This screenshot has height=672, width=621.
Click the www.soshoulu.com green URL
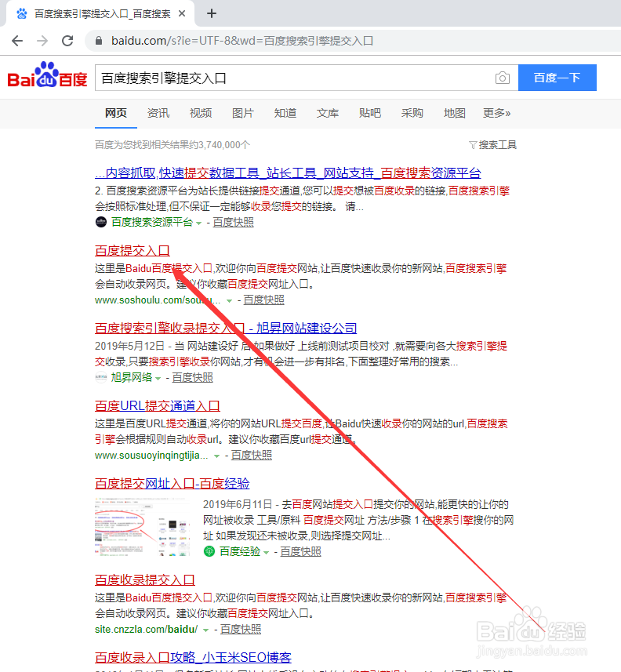point(158,300)
